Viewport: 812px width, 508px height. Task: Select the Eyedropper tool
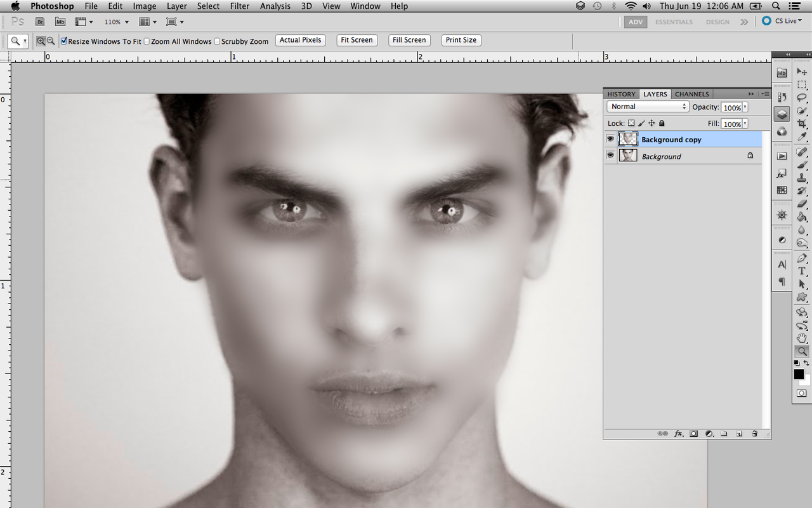pyautogui.click(x=802, y=137)
